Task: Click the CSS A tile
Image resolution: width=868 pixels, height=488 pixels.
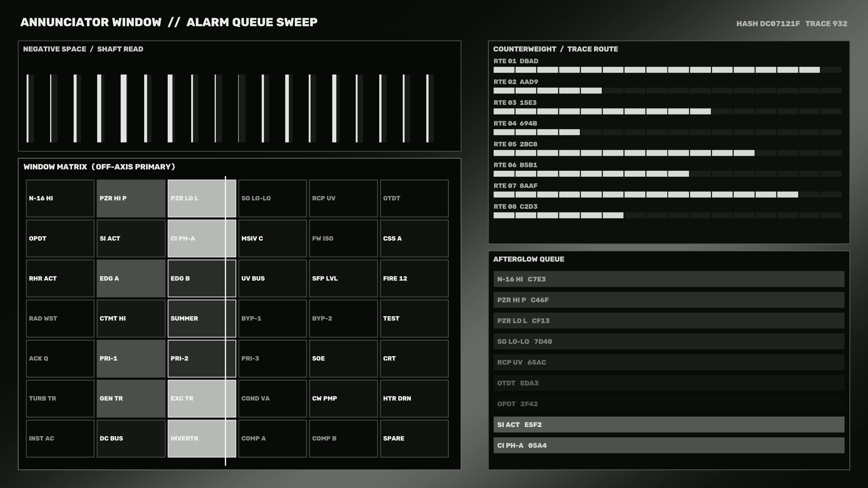Action: 415,238
